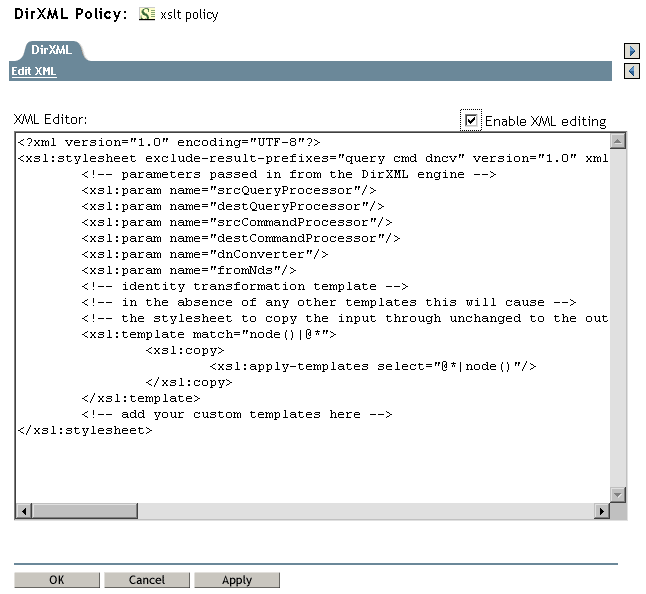Image resolution: width=646 pixels, height=594 pixels.
Task: Click the editor vertical scrollbar down arrow
Action: coord(617,494)
